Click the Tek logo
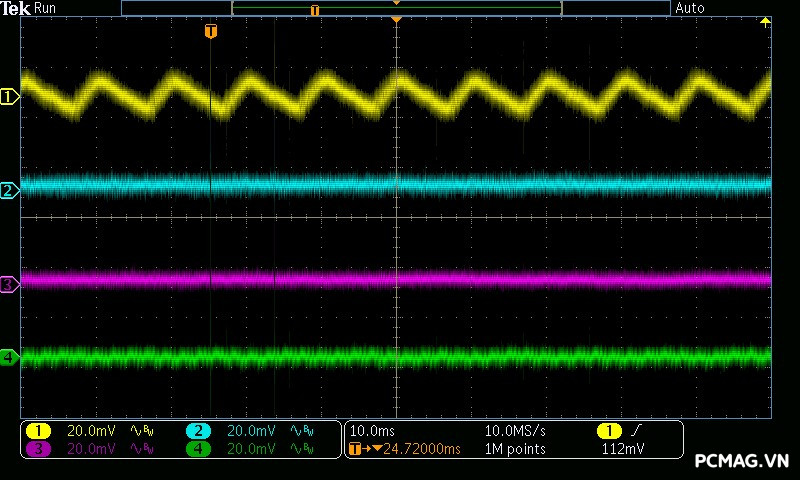 pyautogui.click(x=16, y=8)
